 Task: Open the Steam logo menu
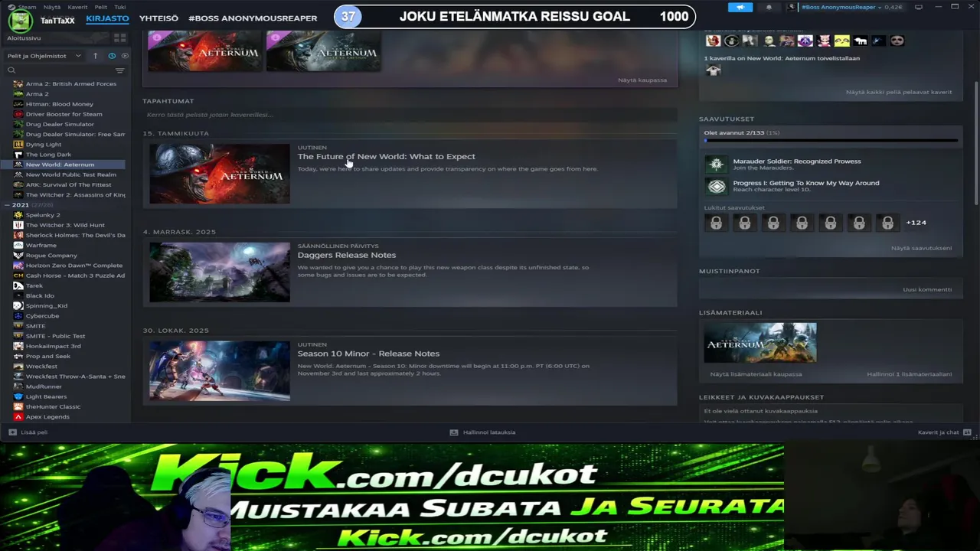tap(11, 7)
